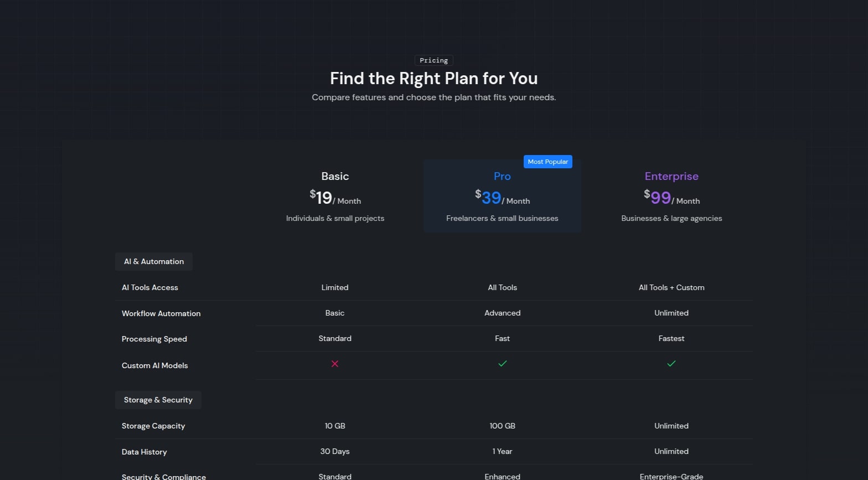The height and width of the screenshot is (480, 868).
Task: Pick the Enterprise plan title
Action: pos(671,176)
